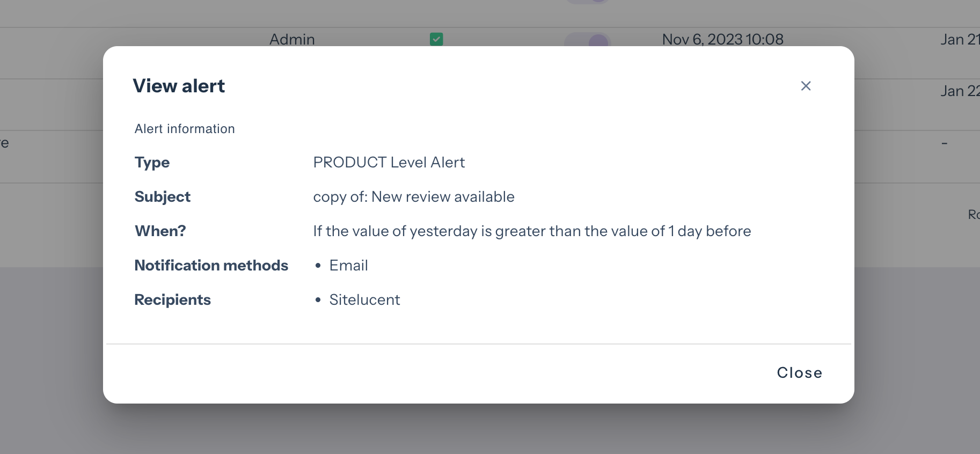Select the Nov 6, 2023 10:08 date cell
The height and width of the screenshot is (454, 980).
click(722, 39)
